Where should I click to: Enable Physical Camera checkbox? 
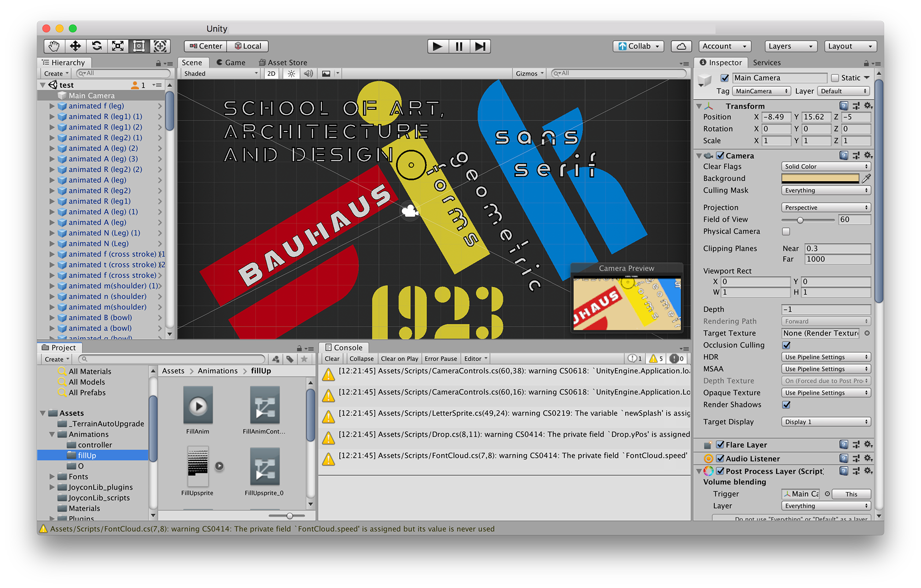(786, 231)
